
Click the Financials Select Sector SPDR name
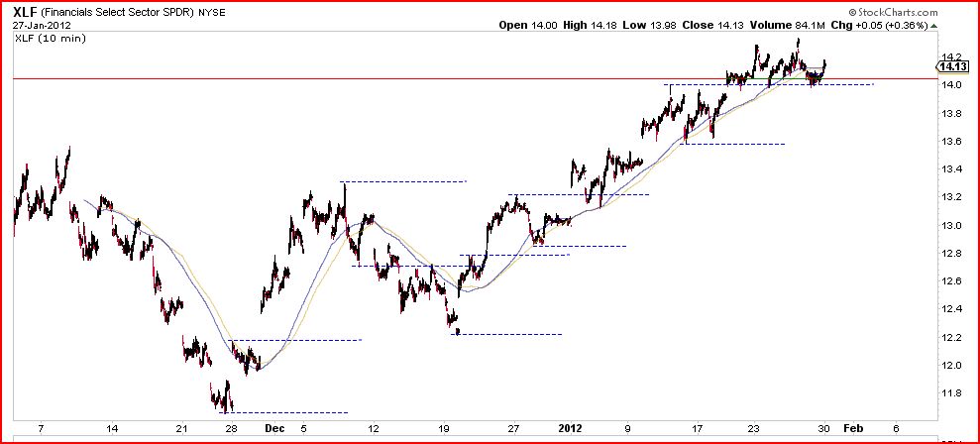tap(118, 13)
